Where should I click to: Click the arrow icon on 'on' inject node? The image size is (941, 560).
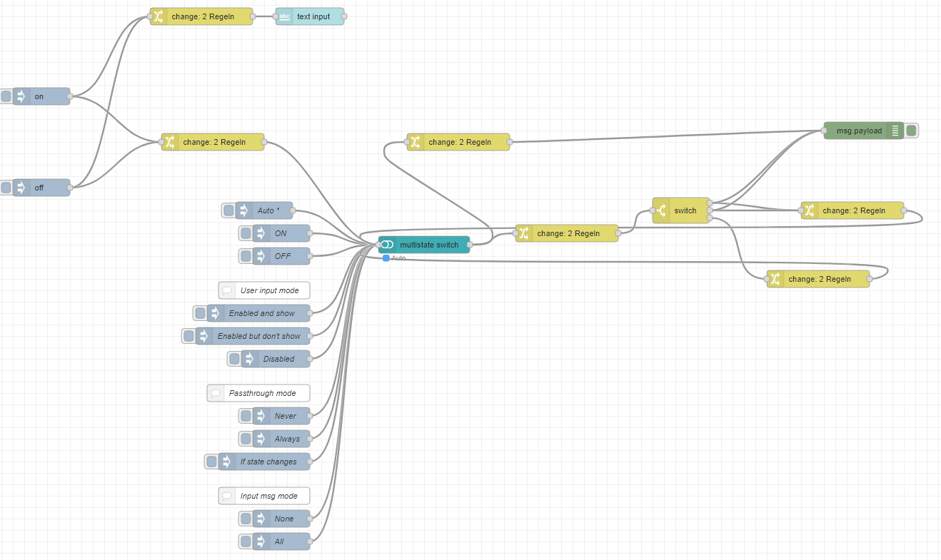click(x=21, y=96)
